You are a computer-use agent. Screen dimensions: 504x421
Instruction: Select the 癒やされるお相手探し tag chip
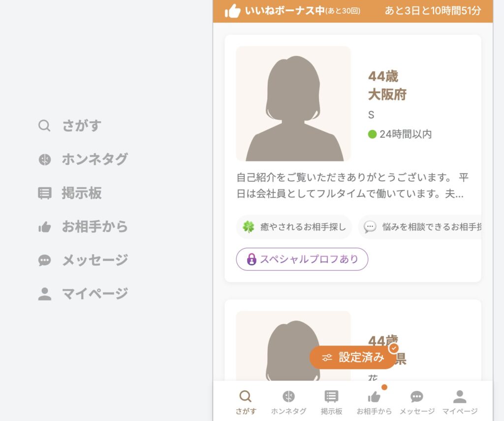click(x=294, y=227)
